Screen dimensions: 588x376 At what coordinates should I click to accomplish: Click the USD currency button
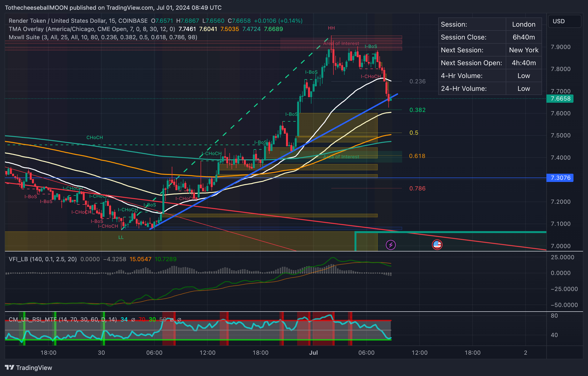click(x=564, y=21)
